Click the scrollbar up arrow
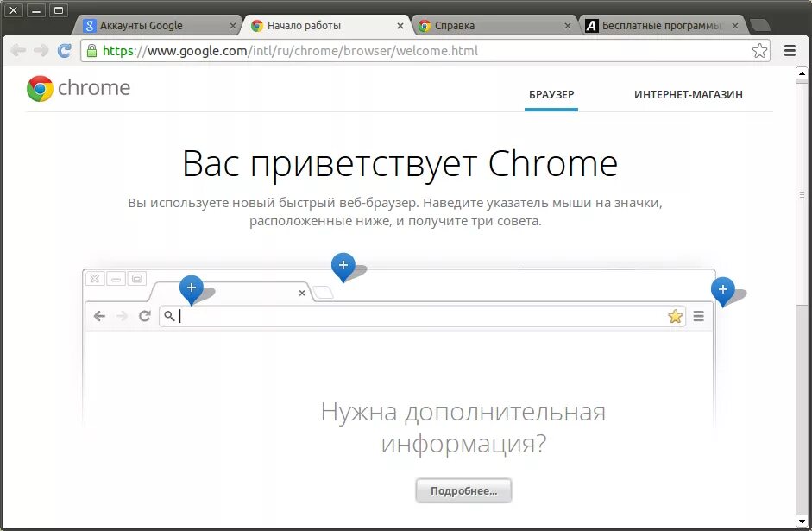812x531 pixels. tap(803, 73)
